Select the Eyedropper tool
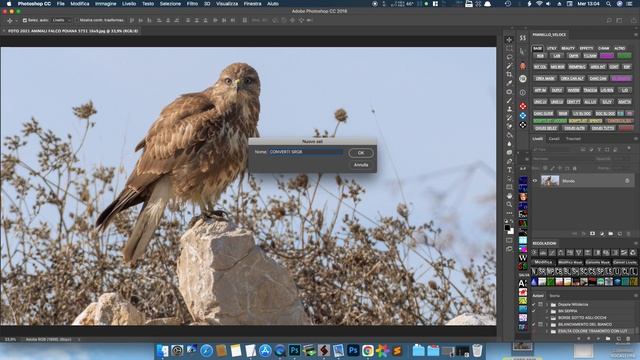The width and height of the screenshot is (640, 360). click(509, 83)
